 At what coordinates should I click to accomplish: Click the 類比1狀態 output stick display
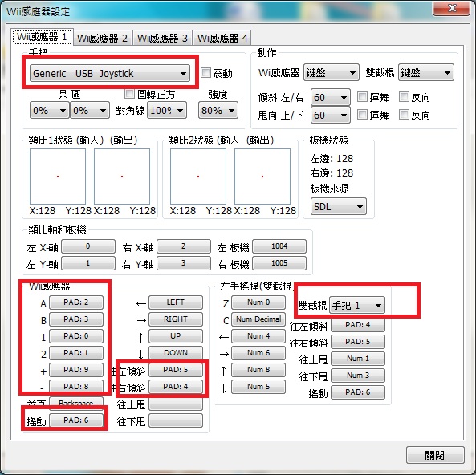click(x=122, y=177)
